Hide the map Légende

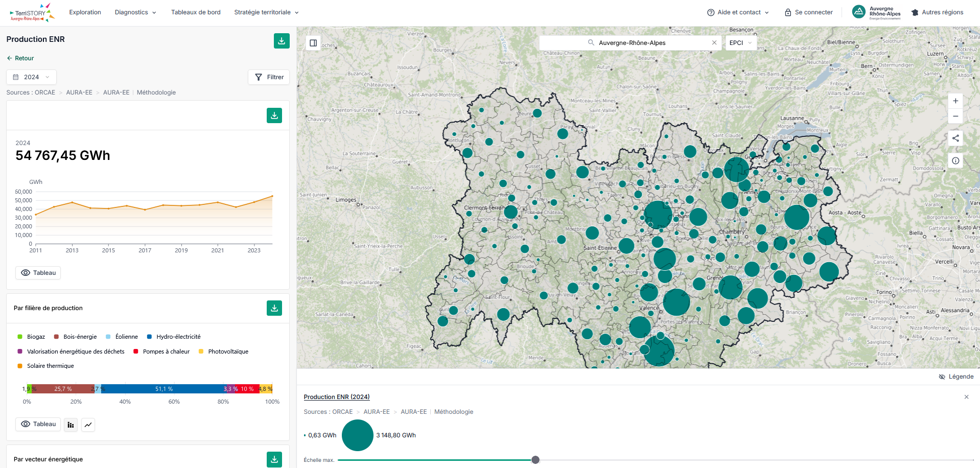[x=956, y=377]
